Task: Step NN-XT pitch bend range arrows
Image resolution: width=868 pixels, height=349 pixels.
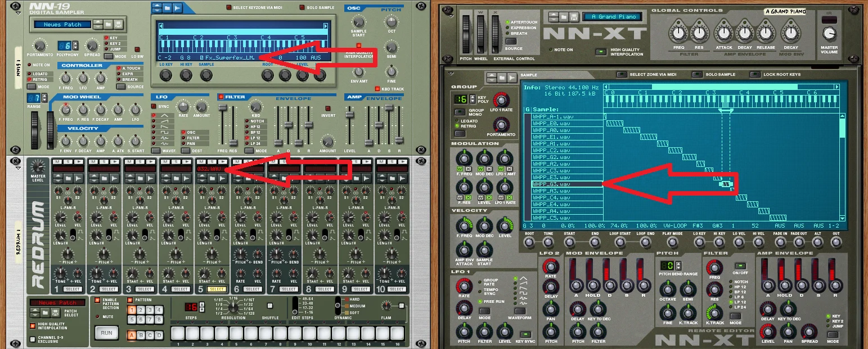Action: (678, 266)
